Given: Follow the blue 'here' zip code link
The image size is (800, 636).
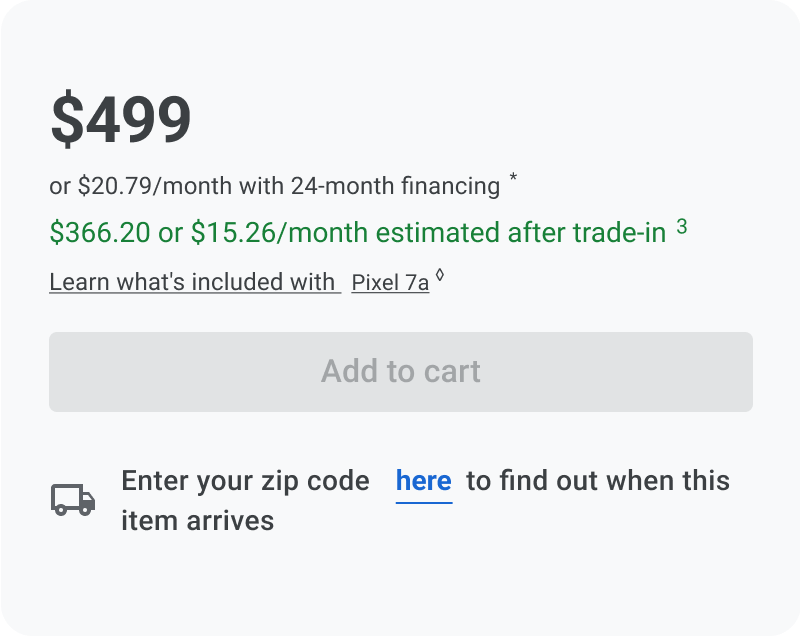Looking at the screenshot, I should coord(423,481).
